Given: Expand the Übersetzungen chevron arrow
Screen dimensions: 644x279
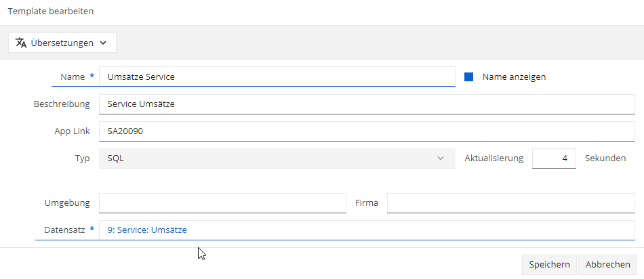Looking at the screenshot, I should coord(103,43).
